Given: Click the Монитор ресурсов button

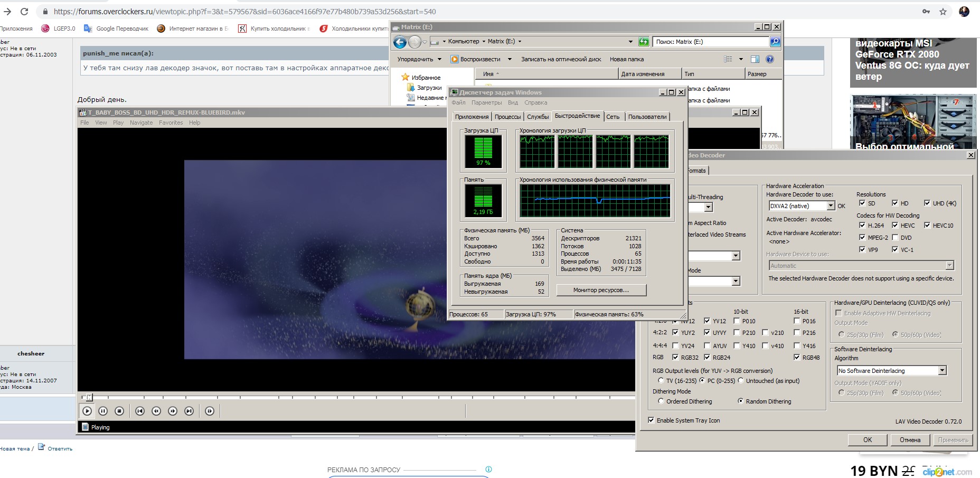Looking at the screenshot, I should pyautogui.click(x=601, y=290).
